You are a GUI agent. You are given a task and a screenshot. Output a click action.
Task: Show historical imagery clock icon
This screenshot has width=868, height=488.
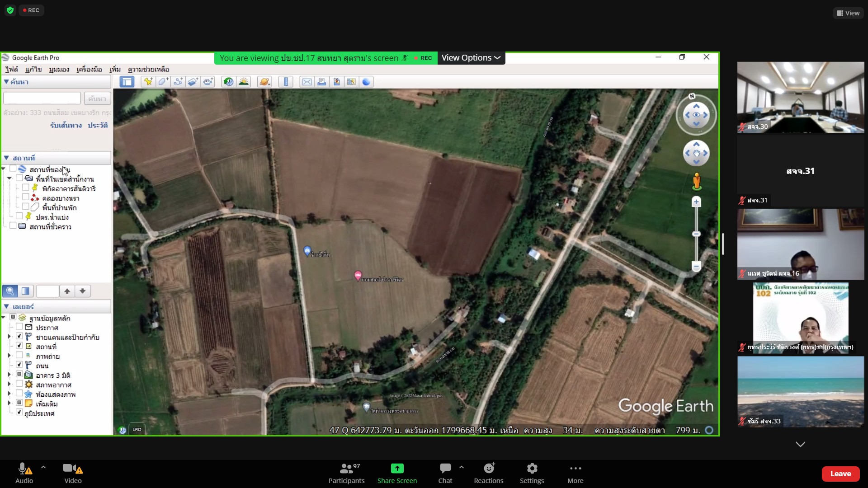click(x=229, y=82)
